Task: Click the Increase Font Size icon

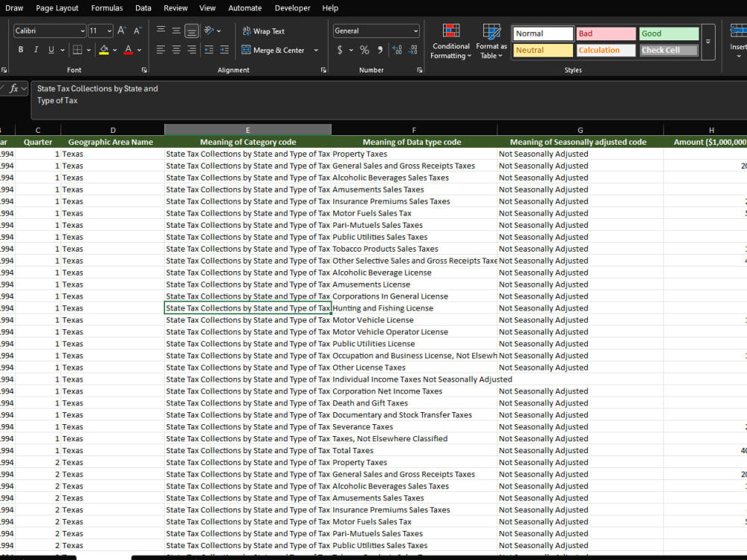Action: tap(122, 31)
